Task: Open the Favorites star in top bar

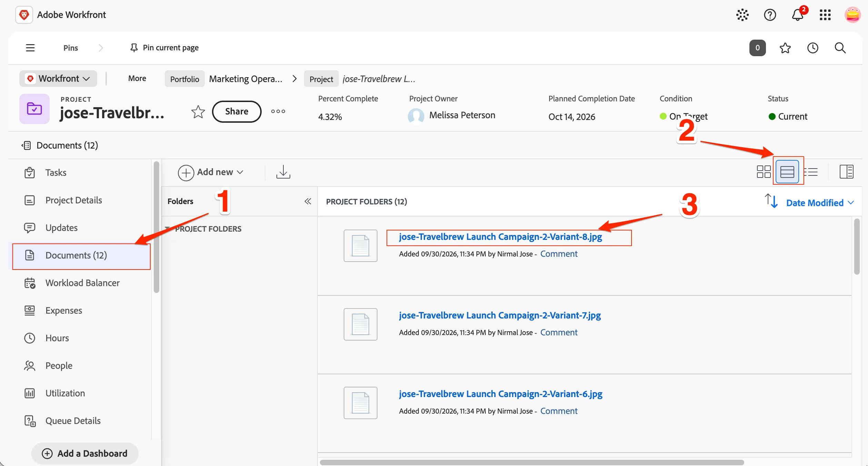Action: [x=785, y=48]
